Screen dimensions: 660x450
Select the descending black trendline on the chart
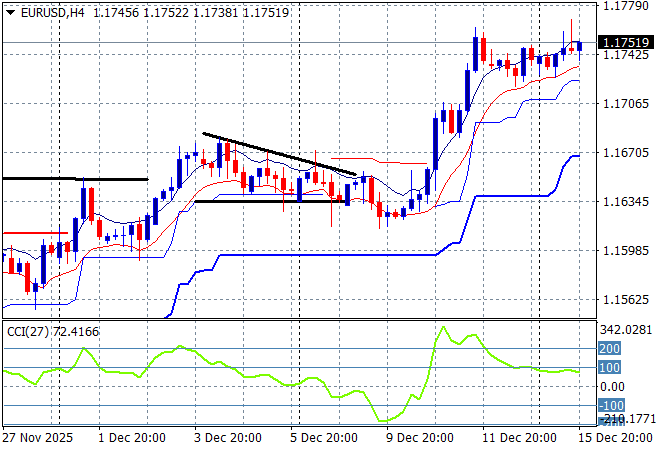pyautogui.click(x=279, y=154)
